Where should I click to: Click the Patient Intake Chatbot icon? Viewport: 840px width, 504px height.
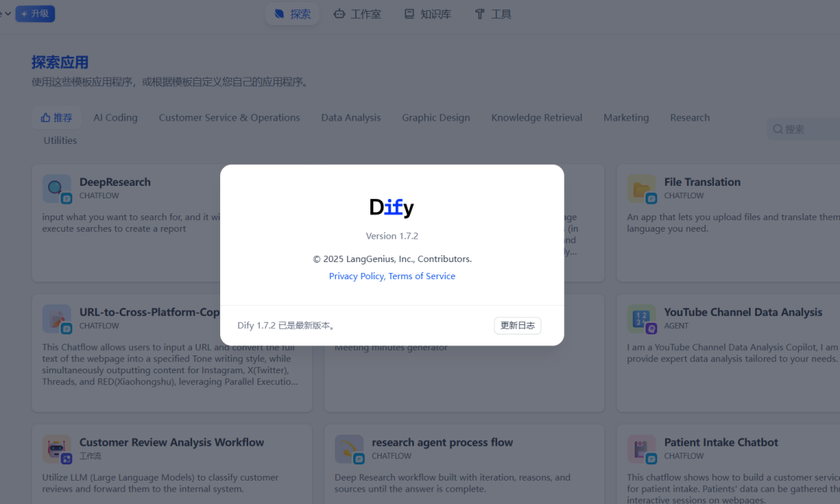pyautogui.click(x=641, y=449)
